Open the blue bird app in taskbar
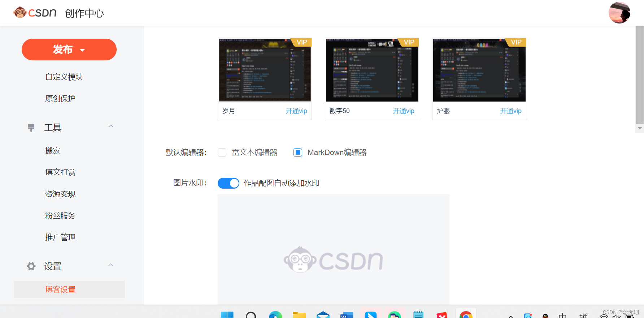644x318 pixels. (370, 314)
